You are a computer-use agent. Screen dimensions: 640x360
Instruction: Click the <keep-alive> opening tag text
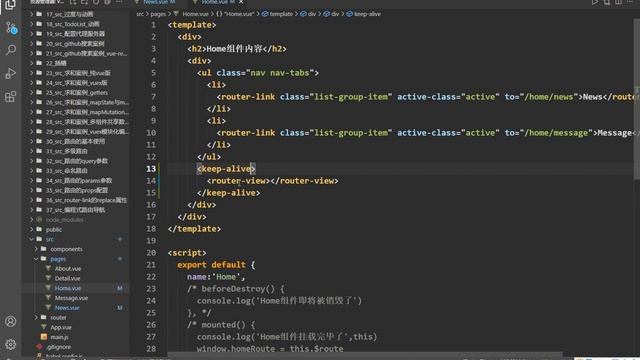(x=226, y=169)
